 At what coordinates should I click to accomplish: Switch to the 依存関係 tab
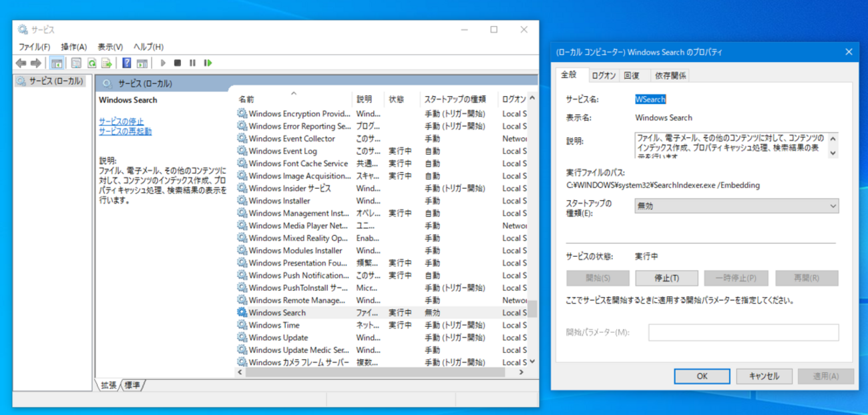pos(670,75)
